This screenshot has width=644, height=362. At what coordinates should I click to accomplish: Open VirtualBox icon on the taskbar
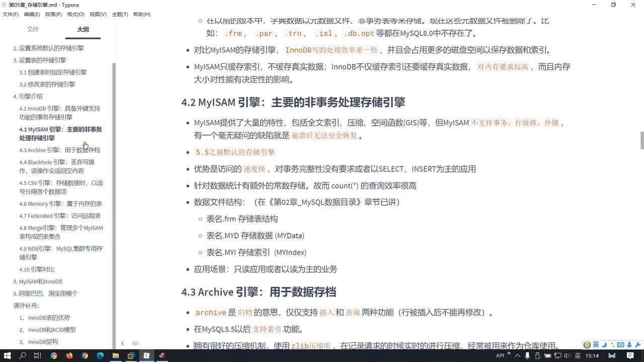[131, 355]
